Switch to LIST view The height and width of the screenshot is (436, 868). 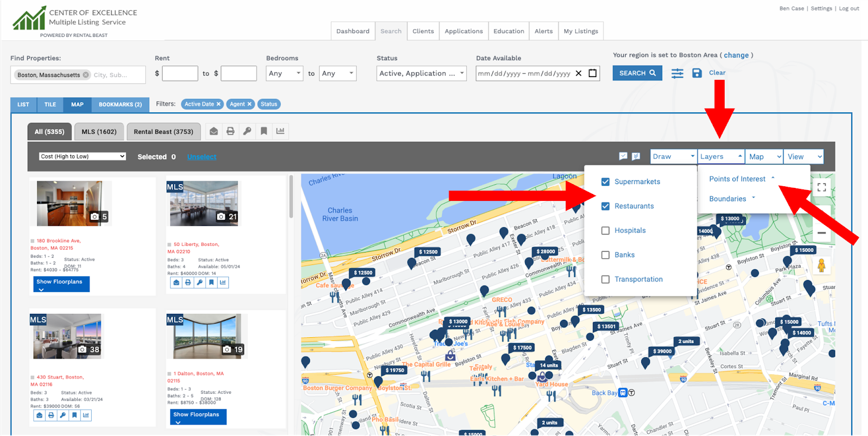tap(23, 105)
